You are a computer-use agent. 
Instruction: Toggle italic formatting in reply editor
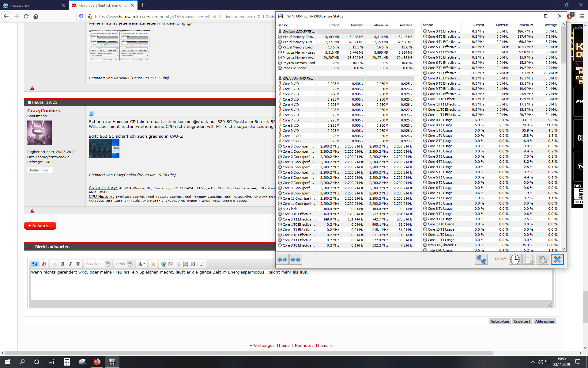click(70, 264)
